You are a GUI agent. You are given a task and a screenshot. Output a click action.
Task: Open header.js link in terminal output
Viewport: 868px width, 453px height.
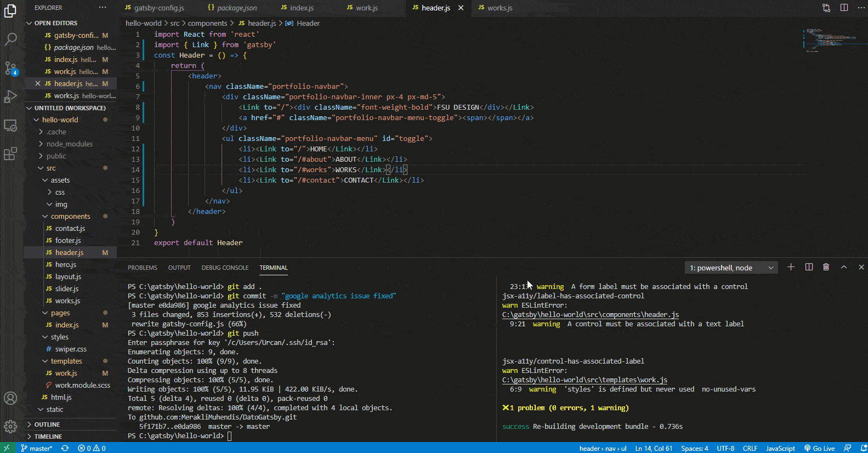pyautogui.click(x=591, y=315)
